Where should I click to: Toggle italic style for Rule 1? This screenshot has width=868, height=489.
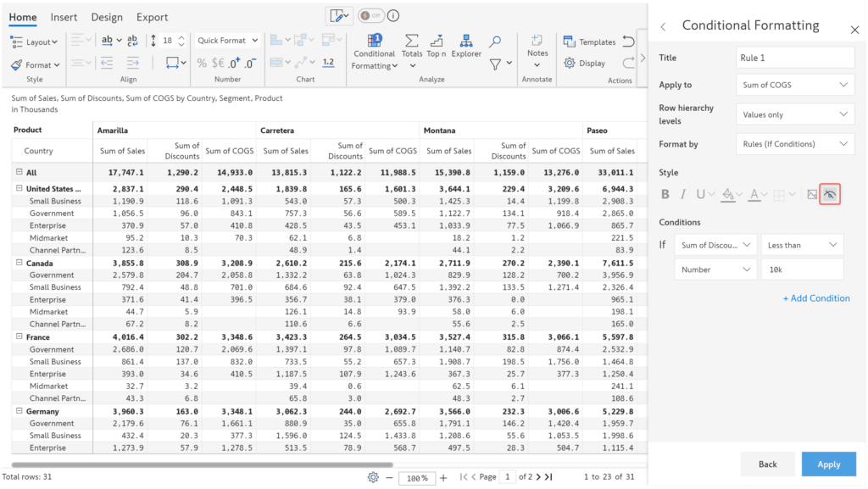pos(684,193)
